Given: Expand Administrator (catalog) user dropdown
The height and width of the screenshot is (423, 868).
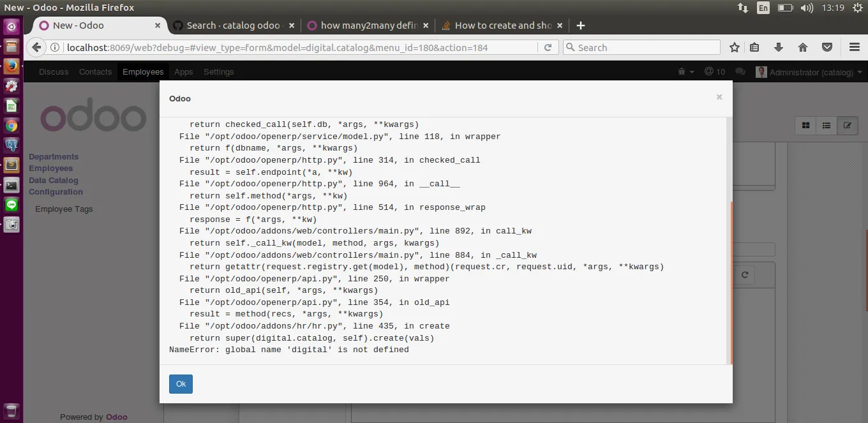Looking at the screenshot, I should tap(809, 72).
